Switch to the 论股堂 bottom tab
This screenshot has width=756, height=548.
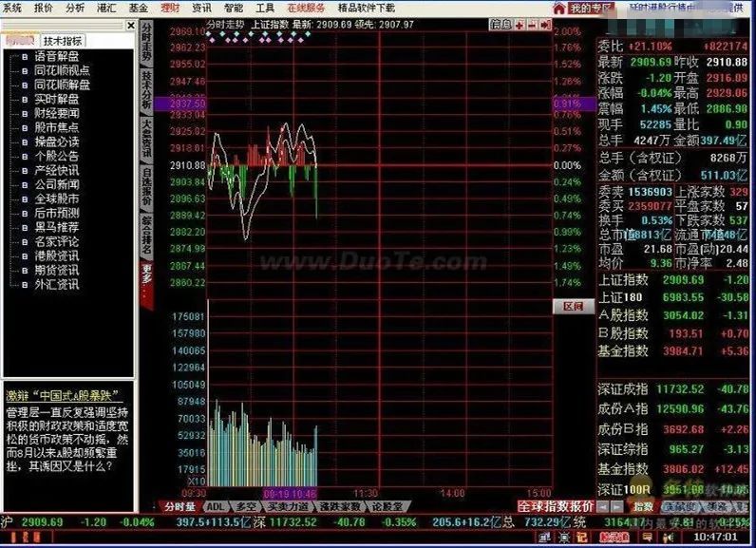(x=387, y=506)
